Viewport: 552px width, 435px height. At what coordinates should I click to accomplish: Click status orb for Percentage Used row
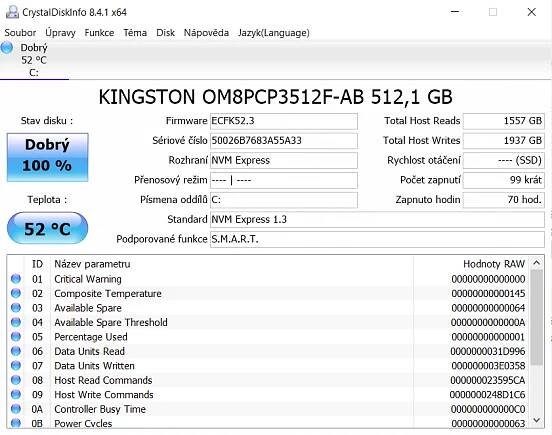(x=16, y=336)
